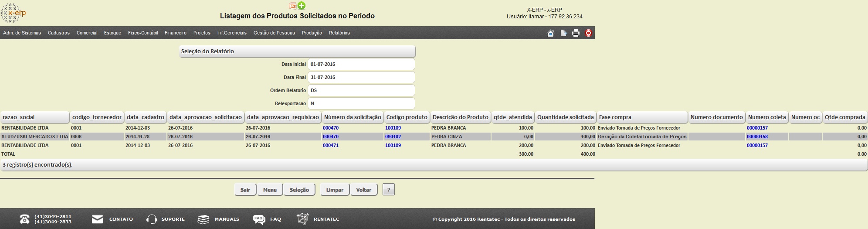Click the Codigo produto column header
This screenshot has height=229, width=868.
pos(407,117)
